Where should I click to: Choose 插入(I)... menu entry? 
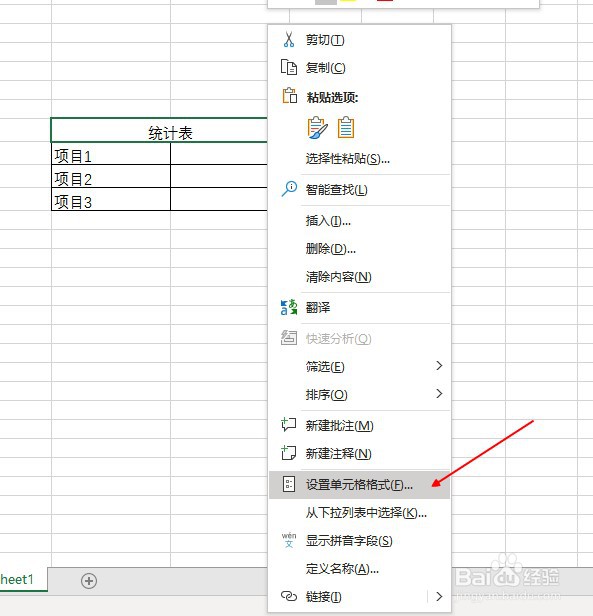tap(359, 221)
